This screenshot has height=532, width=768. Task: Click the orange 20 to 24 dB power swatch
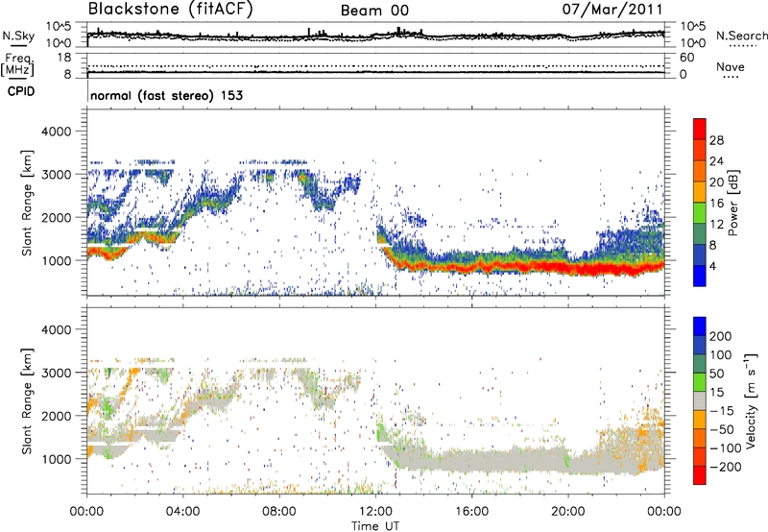[700, 171]
